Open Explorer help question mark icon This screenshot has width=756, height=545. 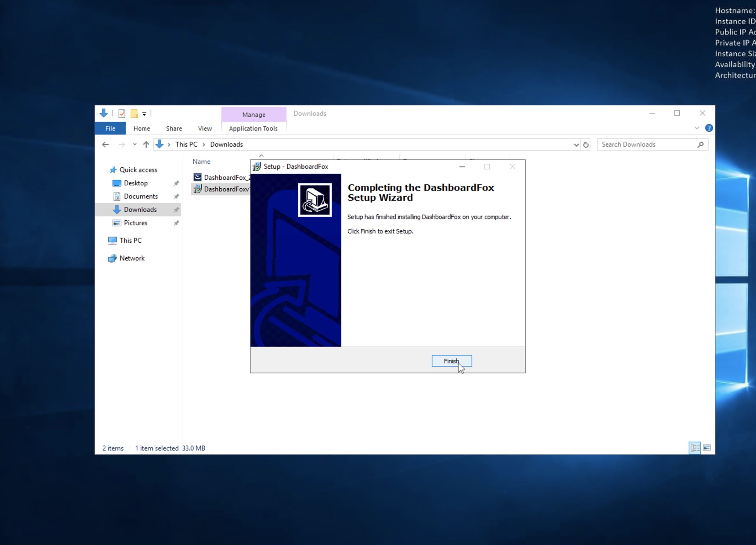(x=709, y=128)
